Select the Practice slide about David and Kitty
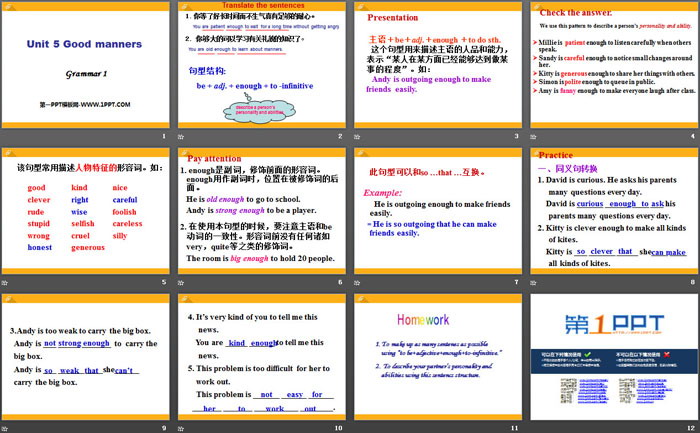 [614, 211]
